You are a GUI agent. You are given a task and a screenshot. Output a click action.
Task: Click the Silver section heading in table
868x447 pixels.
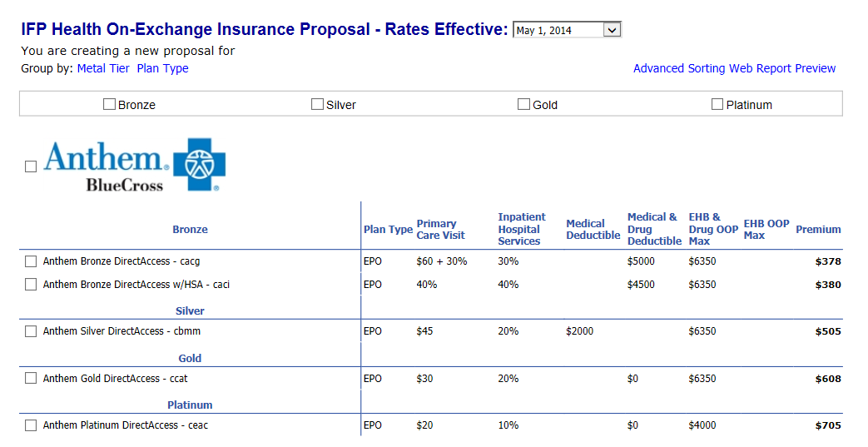(190, 310)
